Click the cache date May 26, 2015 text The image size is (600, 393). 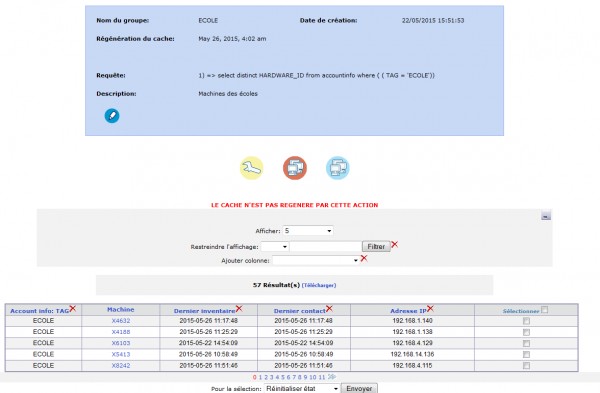(232, 39)
